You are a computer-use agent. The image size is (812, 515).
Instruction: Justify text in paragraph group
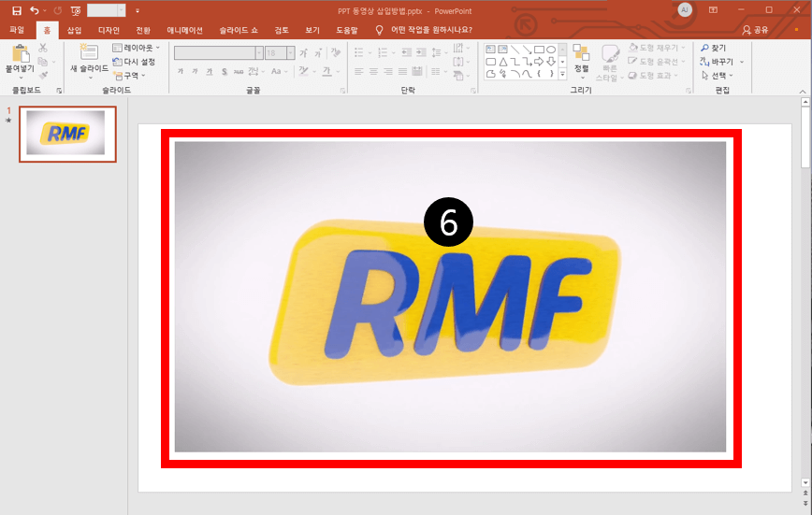click(402, 72)
